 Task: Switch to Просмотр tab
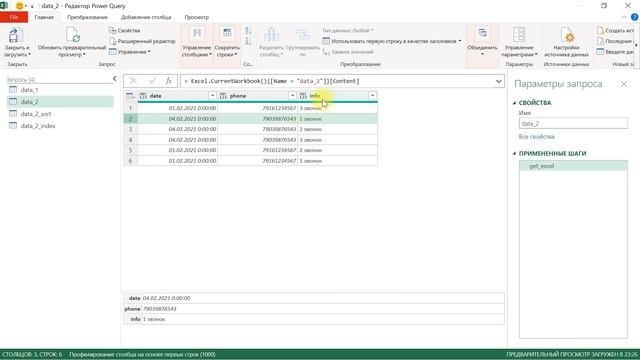click(x=196, y=17)
